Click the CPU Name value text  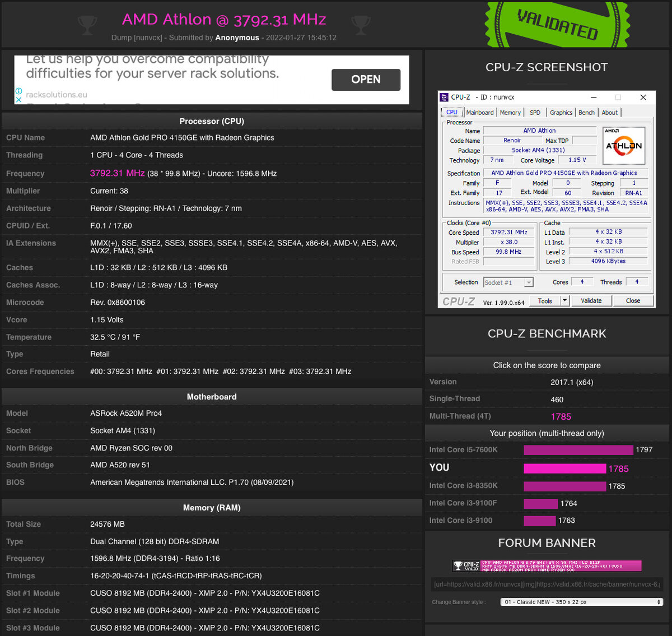tap(182, 138)
